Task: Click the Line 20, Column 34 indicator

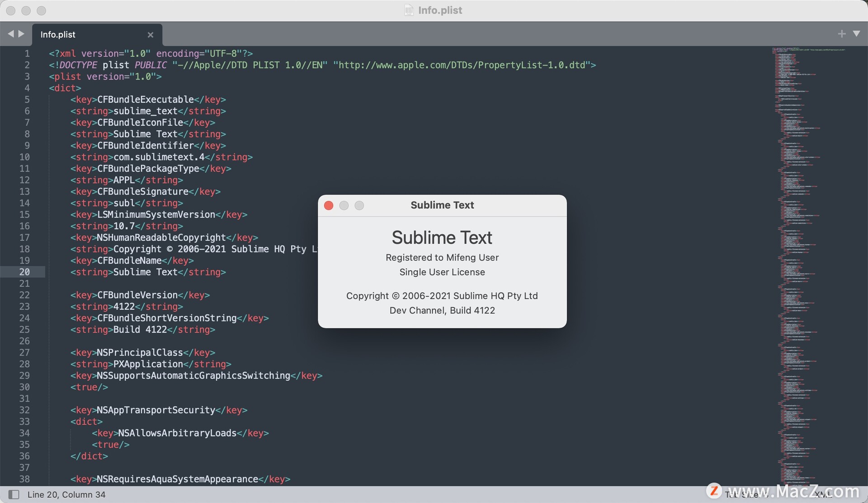Action: click(66, 494)
